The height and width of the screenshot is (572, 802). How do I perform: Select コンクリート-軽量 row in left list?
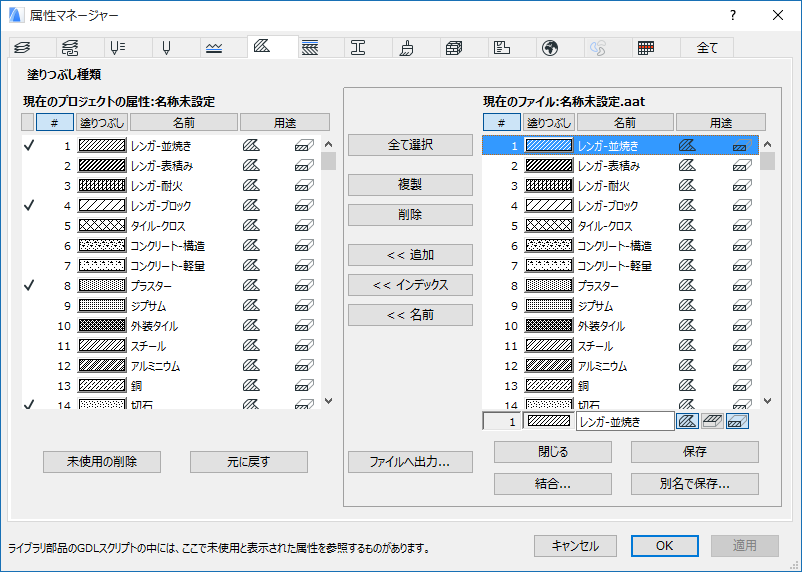tap(171, 266)
